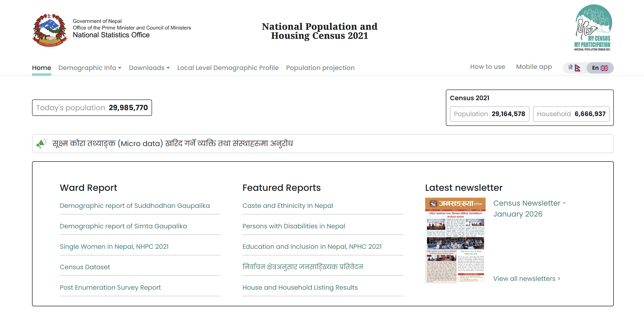
Task: Open the Census Dataset link
Action: pyautogui.click(x=85, y=267)
